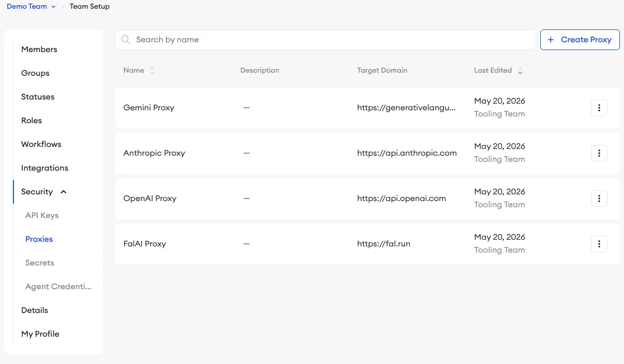Open the OpenAI Proxy row options menu
Screen dimensions: 624x364
(599, 198)
